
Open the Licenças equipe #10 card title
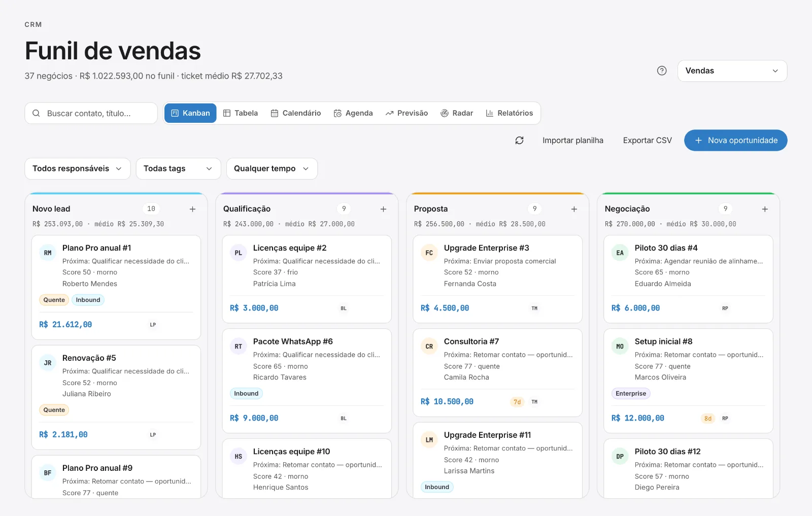(292, 452)
